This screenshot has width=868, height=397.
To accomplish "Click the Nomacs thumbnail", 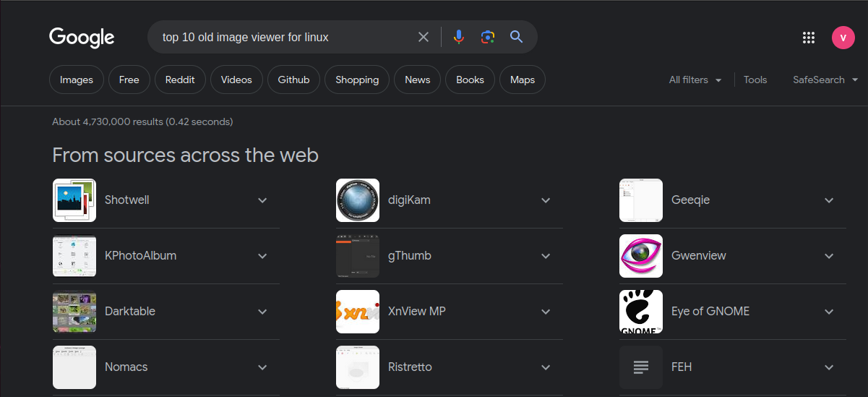I will [74, 367].
